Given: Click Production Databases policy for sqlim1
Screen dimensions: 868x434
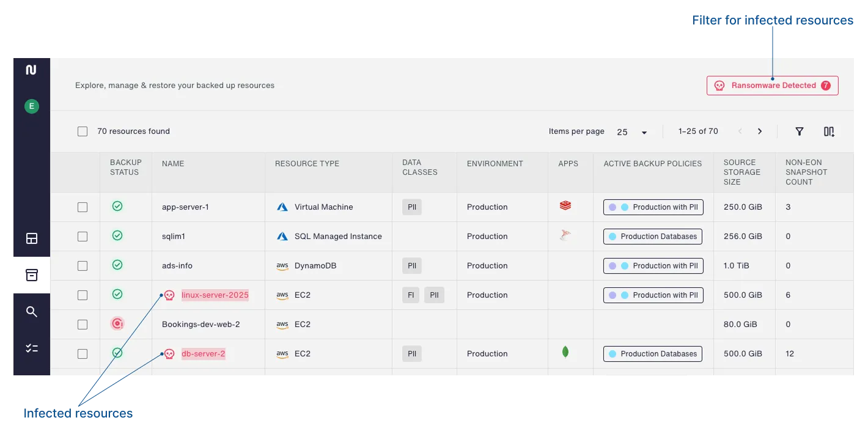Looking at the screenshot, I should click(x=653, y=237).
